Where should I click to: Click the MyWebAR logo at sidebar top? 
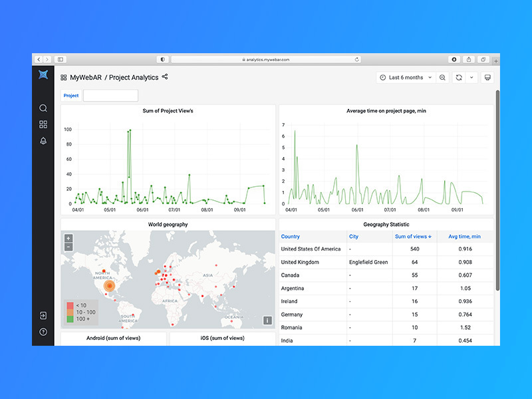43,75
